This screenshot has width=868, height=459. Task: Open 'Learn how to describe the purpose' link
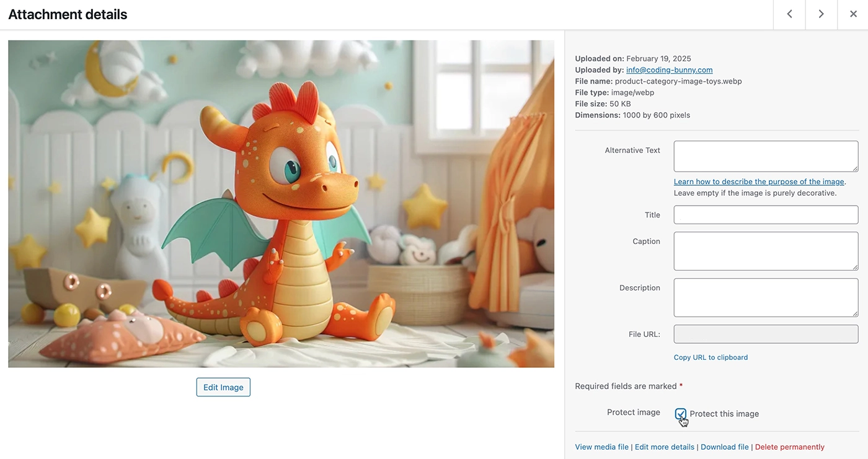[x=759, y=181]
